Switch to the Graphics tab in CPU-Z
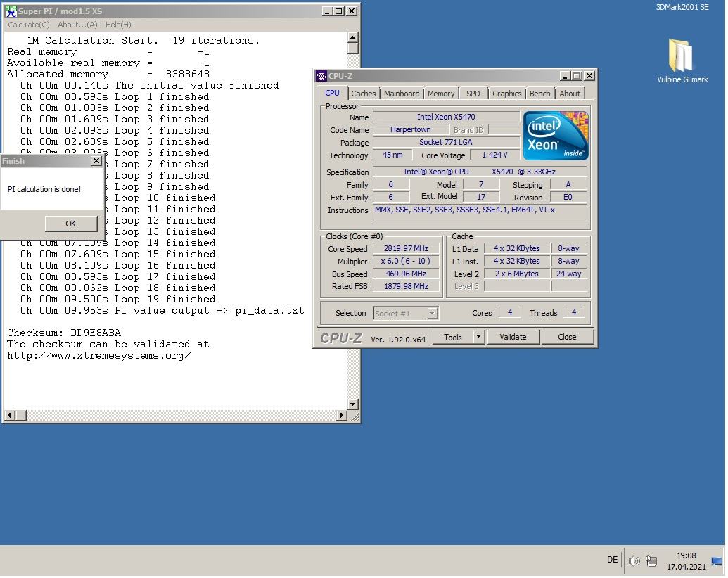This screenshot has height=578, width=728. coord(506,94)
